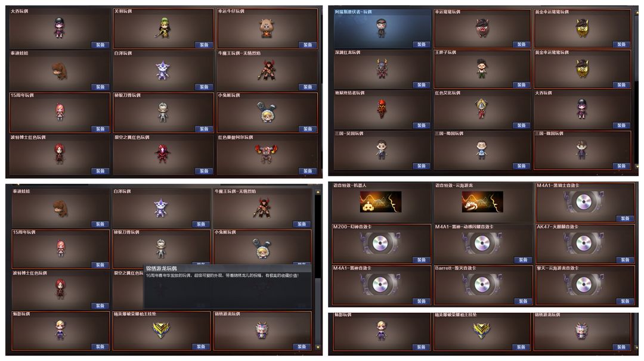
Task: Select the 关羽玩偶 doll icon
Action: pos(164,28)
